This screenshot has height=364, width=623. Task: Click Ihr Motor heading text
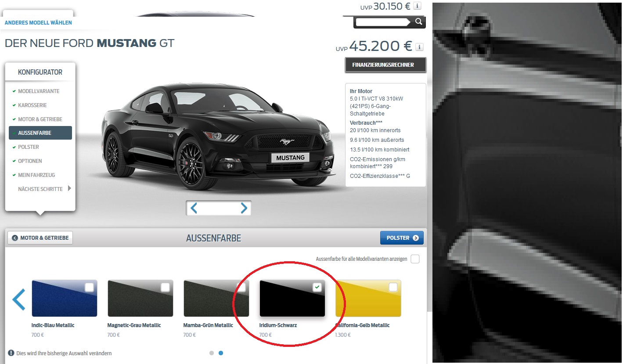pos(361,91)
